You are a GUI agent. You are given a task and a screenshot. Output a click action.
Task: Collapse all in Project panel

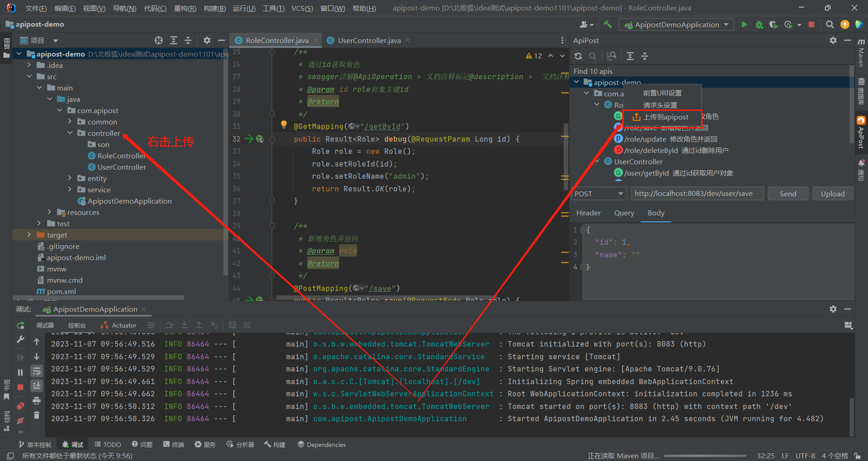point(189,40)
